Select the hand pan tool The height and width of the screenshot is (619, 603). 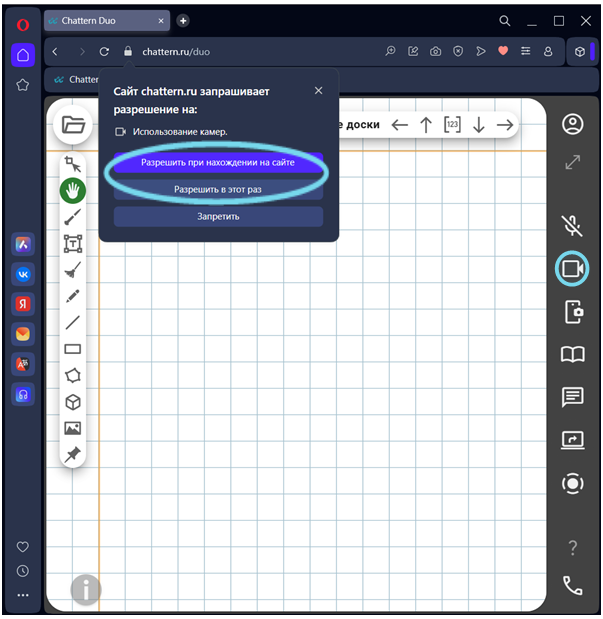[72, 190]
